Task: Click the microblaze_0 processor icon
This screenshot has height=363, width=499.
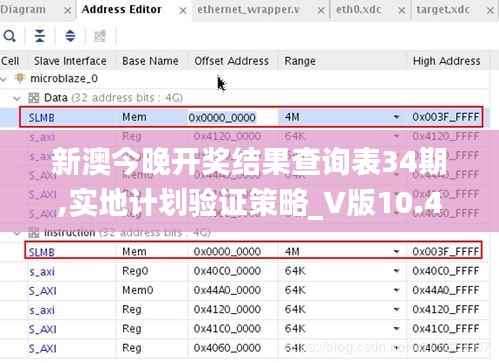Action: [x=20, y=78]
